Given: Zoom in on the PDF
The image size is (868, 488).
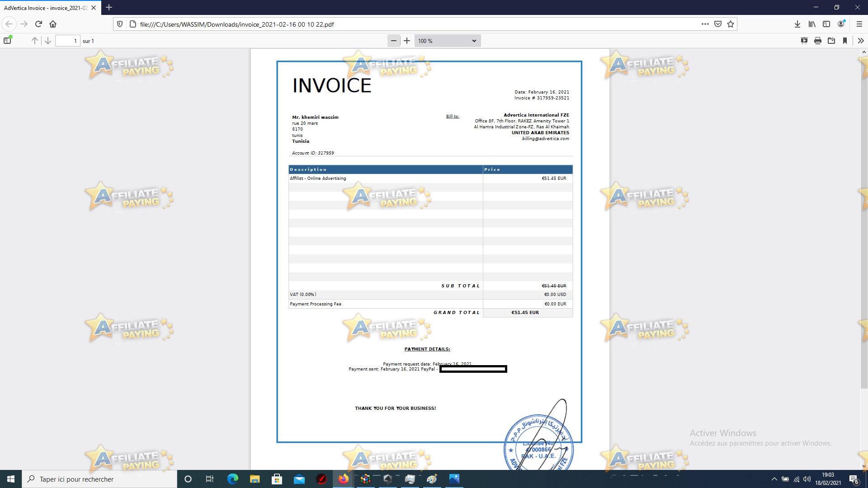Looking at the screenshot, I should (407, 41).
